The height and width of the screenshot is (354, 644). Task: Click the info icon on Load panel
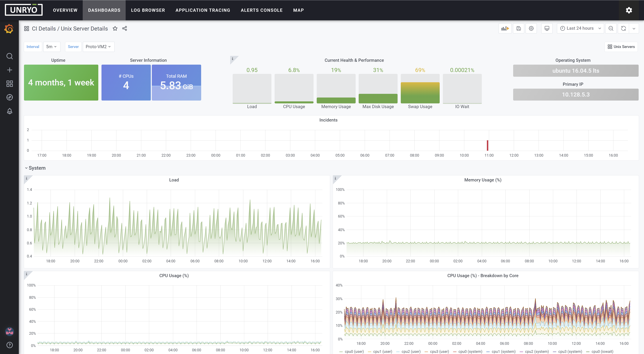click(x=27, y=178)
